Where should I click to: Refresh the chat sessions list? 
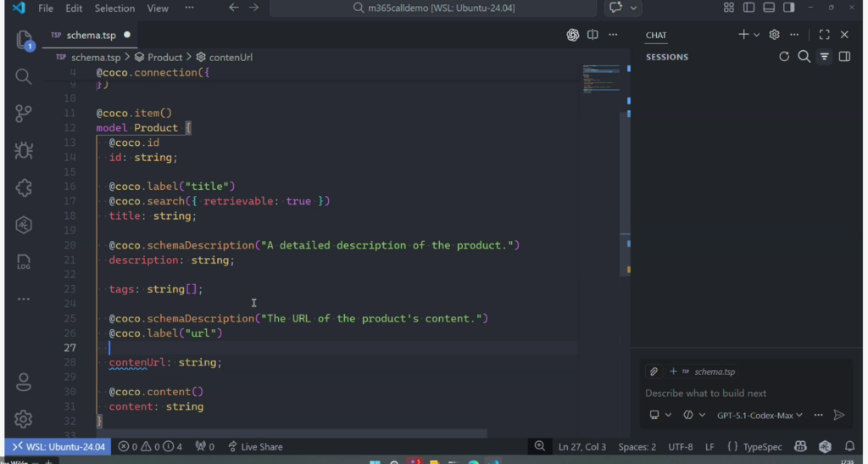click(784, 57)
